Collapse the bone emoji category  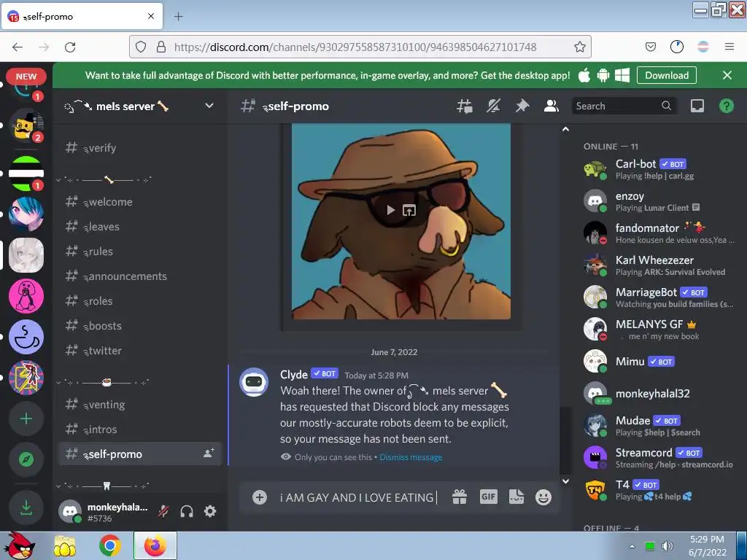pos(104,179)
